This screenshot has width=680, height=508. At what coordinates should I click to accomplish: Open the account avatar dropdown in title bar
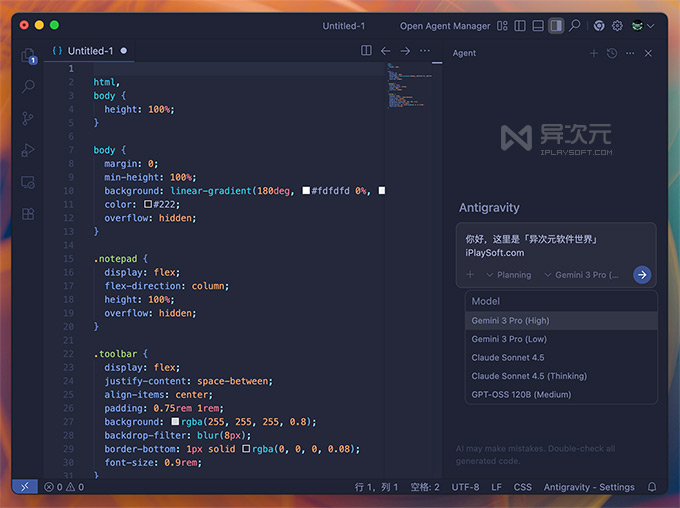(641, 26)
